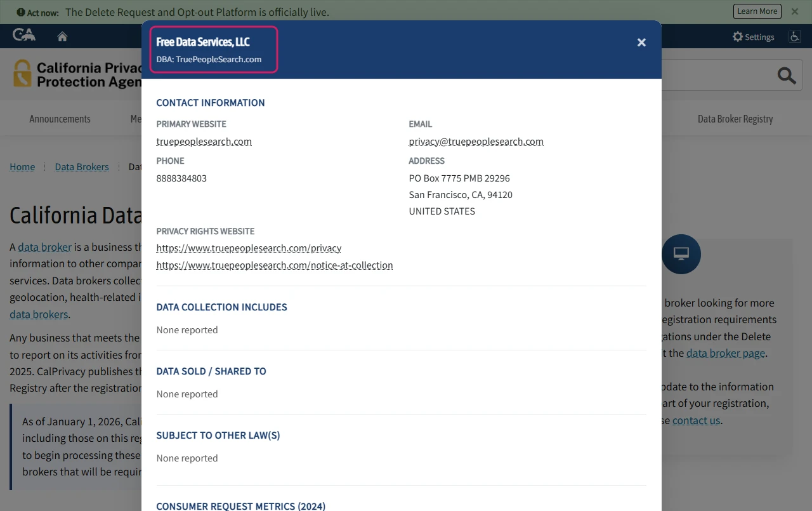Follow the Data Brokers breadcrumb link
This screenshot has width=812, height=511.
point(82,167)
